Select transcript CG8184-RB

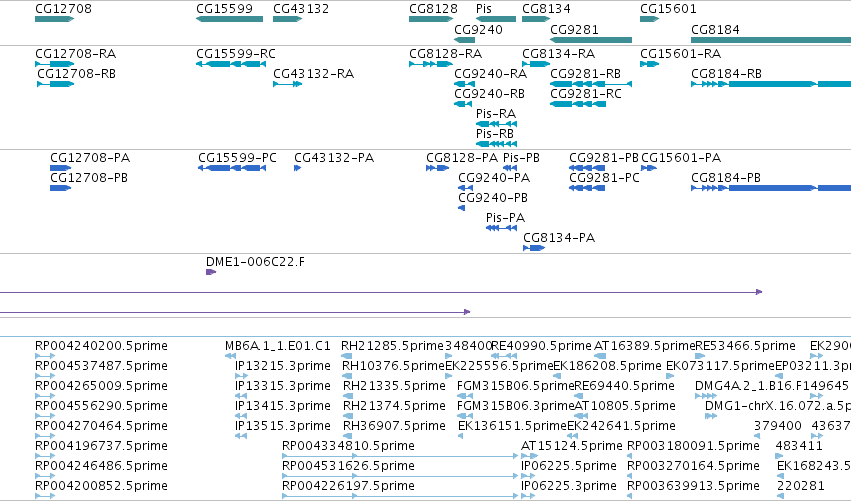click(x=771, y=84)
